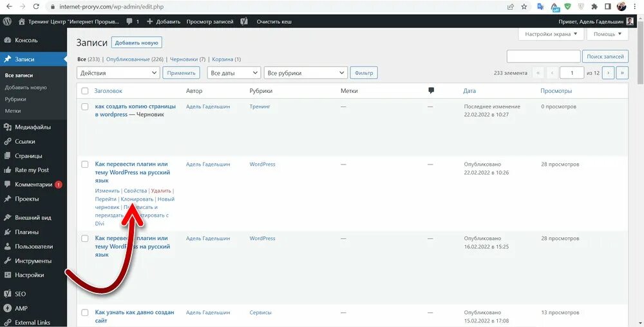This screenshot has width=644, height=327.
Task: Go to next page of posts
Action: [x=608, y=73]
